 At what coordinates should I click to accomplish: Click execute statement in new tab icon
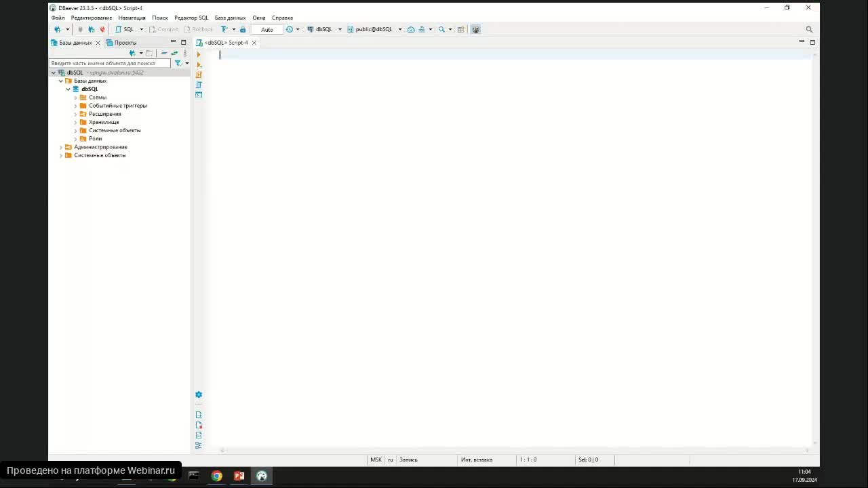(199, 64)
